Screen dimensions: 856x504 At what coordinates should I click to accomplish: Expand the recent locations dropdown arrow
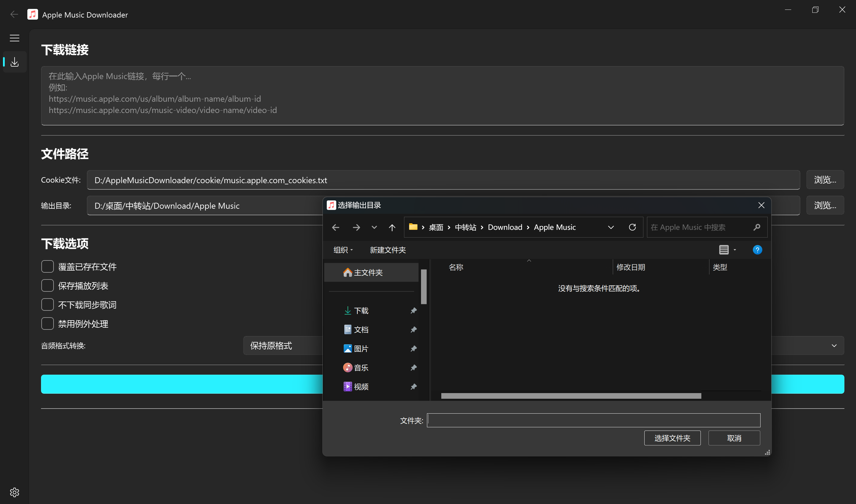[374, 227]
